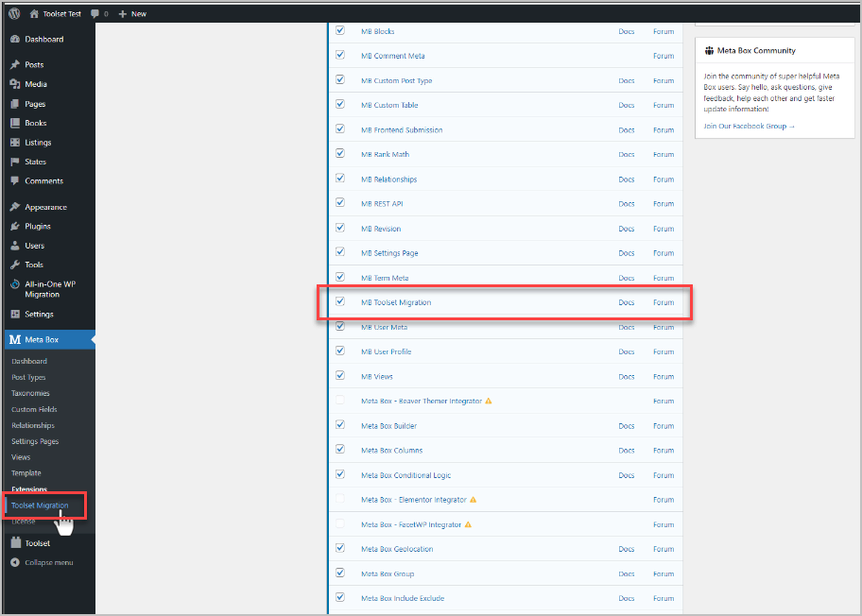862x616 pixels.
Task: Open Forum link for MB Toolset Migration
Action: coord(664,302)
